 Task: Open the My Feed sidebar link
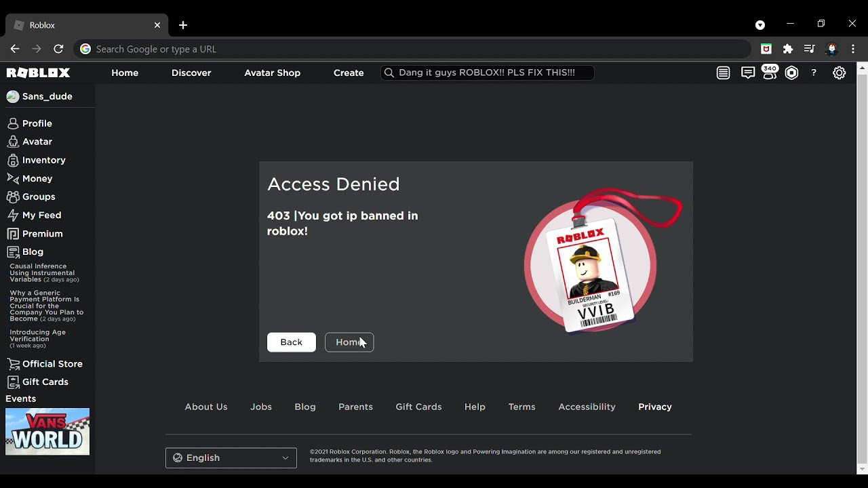pyautogui.click(x=42, y=215)
